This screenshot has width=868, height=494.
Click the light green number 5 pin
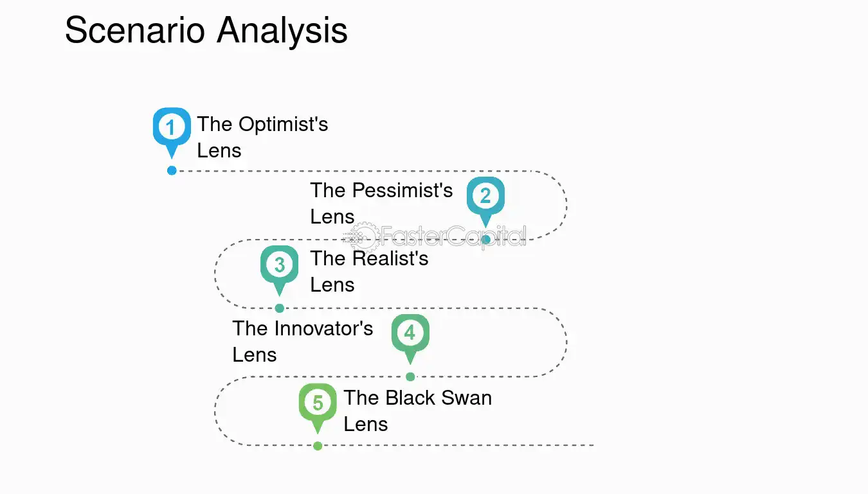pyautogui.click(x=318, y=408)
